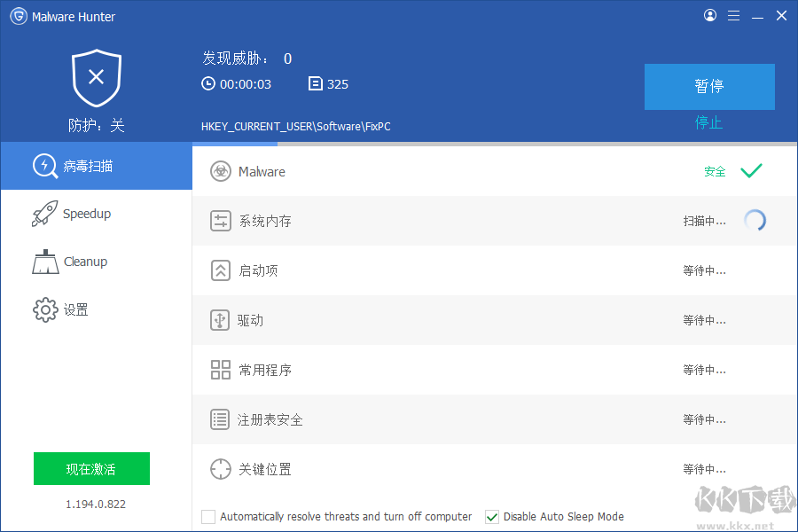Click the protection shield above 防护：关
Viewport: 798px width, 532px height.
point(96,78)
